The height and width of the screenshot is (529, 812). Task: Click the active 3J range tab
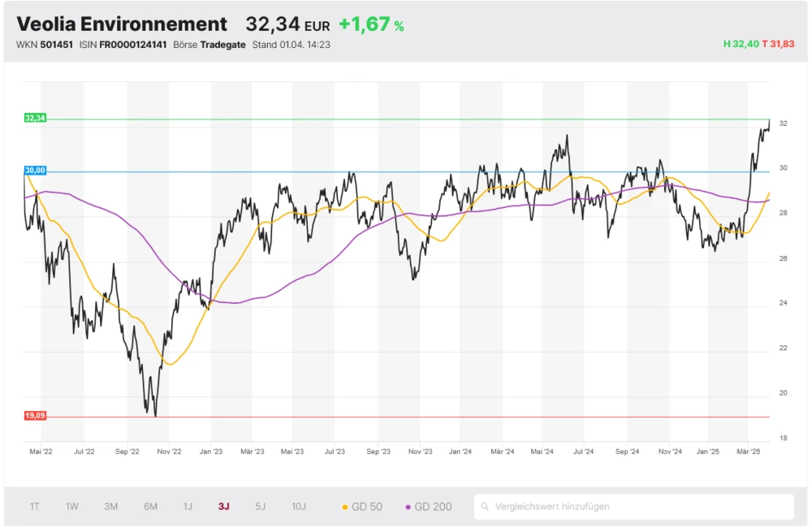coord(224,506)
